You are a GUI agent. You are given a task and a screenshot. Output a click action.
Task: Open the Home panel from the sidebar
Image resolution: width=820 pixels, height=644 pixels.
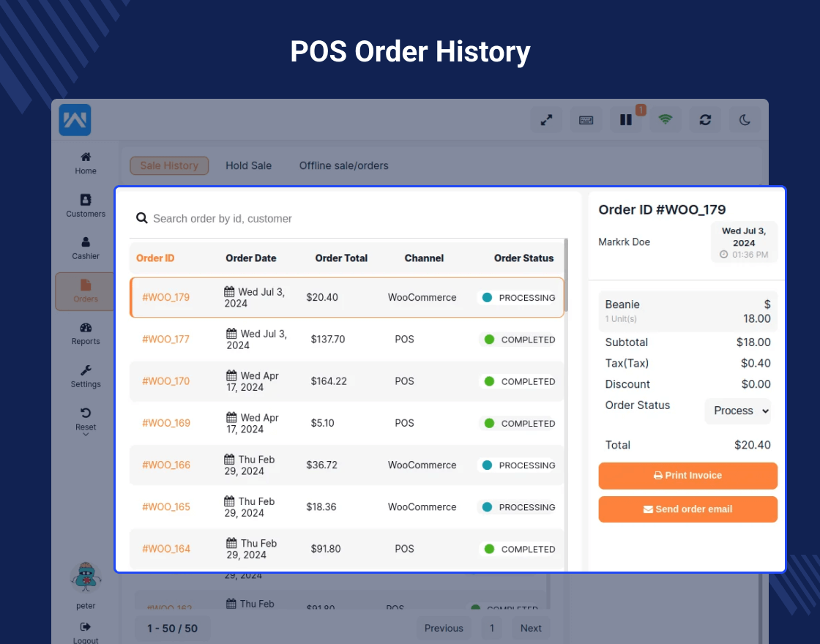pyautogui.click(x=85, y=161)
